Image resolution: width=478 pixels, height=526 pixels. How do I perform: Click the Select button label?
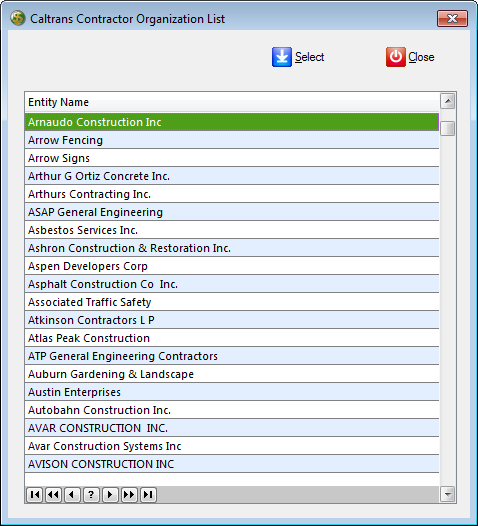(x=309, y=57)
